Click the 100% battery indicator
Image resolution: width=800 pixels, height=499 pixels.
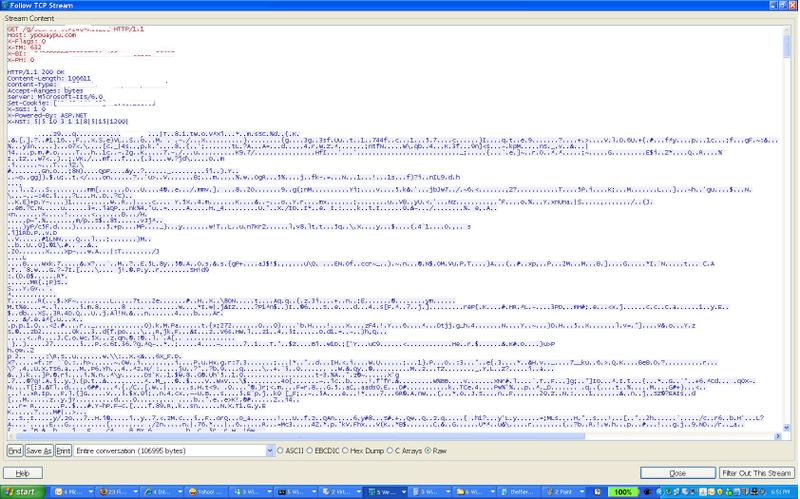[x=622, y=492]
